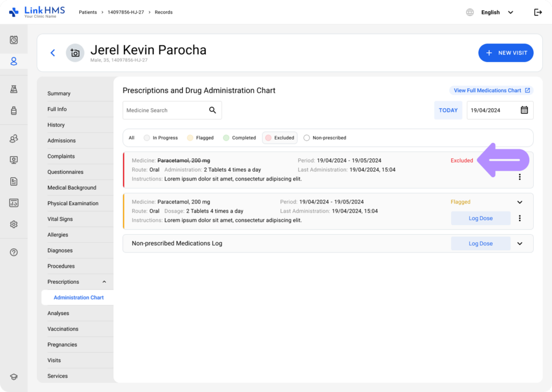Select the Completed status filter
Image resolution: width=552 pixels, height=392 pixels.
click(x=239, y=138)
